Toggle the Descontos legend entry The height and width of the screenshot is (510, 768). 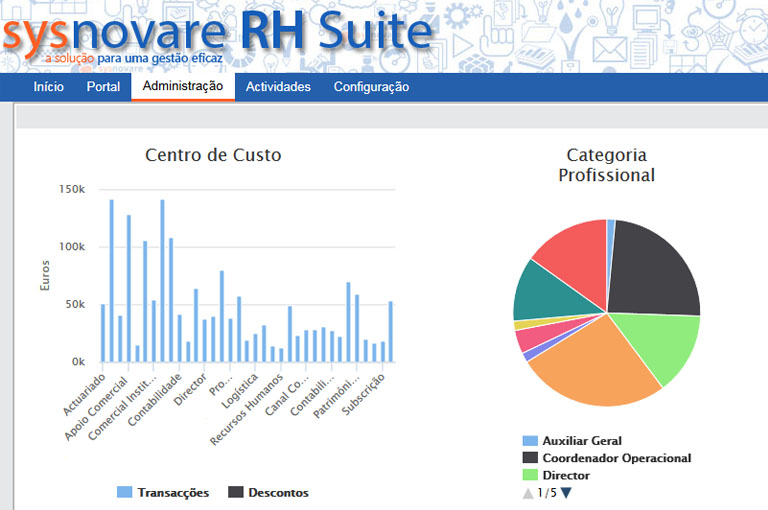click(268, 492)
